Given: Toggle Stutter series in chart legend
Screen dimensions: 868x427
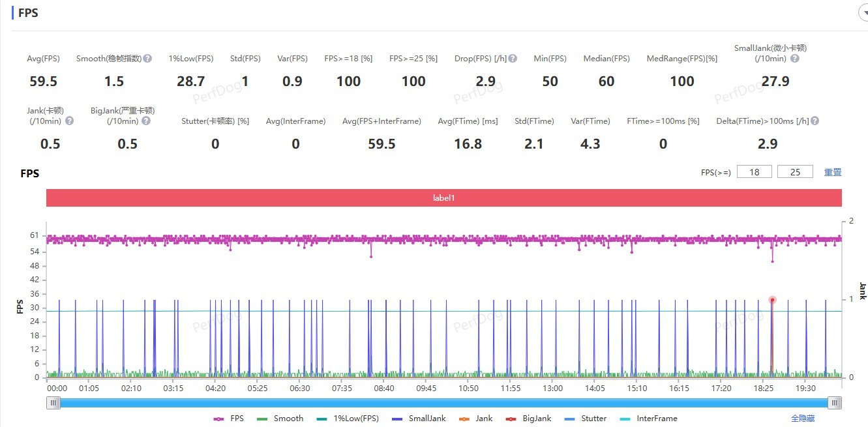Looking at the screenshot, I should click(x=586, y=419).
